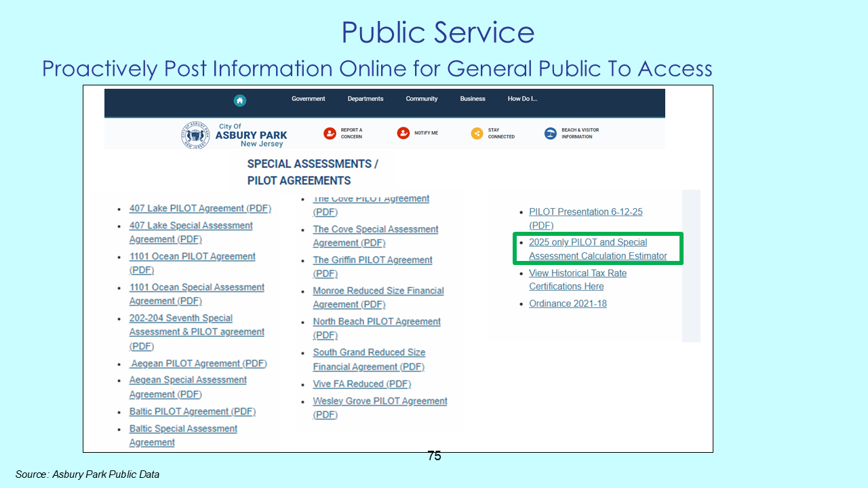Open 202-204 Seventh Special Assessment & PILOT agreement
The image size is (868, 488).
197,332
